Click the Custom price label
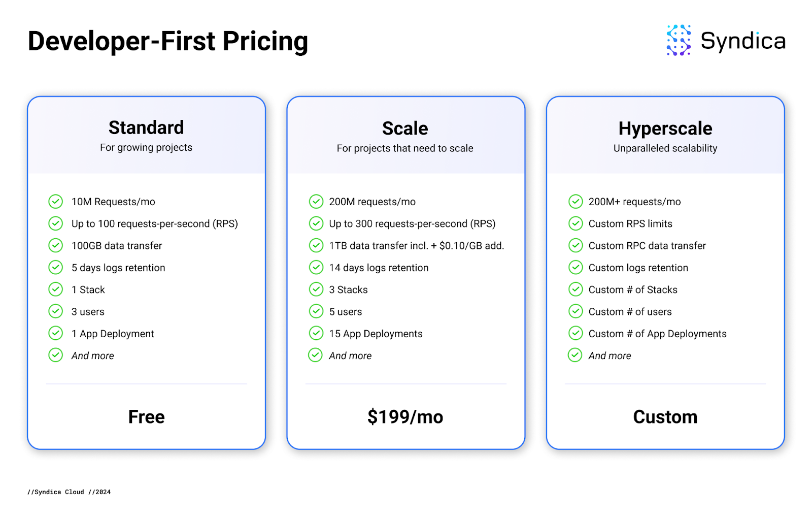The height and width of the screenshot is (517, 812). [665, 417]
